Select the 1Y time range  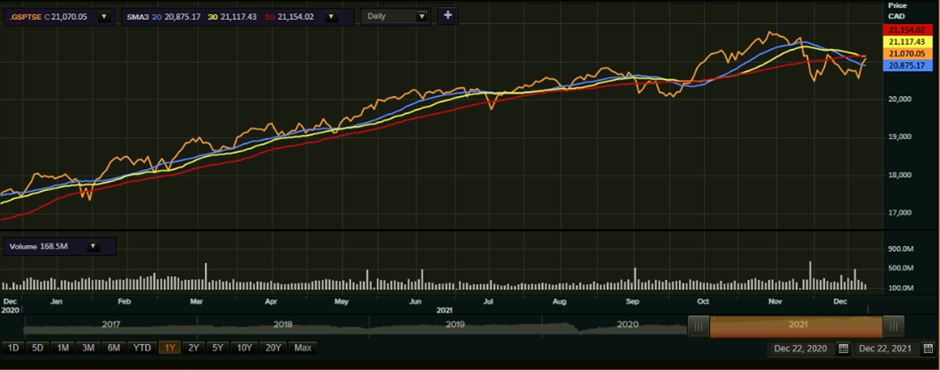click(x=170, y=348)
